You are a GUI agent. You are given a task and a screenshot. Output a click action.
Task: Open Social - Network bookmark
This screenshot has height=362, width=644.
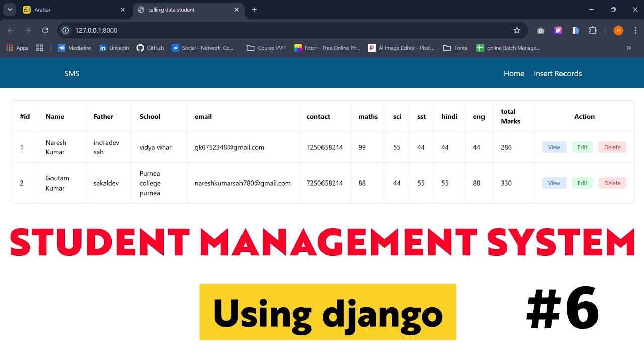203,48
